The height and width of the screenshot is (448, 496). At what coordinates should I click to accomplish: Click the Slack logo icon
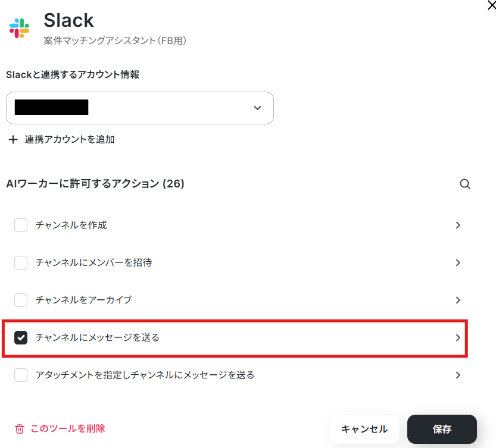pos(20,28)
